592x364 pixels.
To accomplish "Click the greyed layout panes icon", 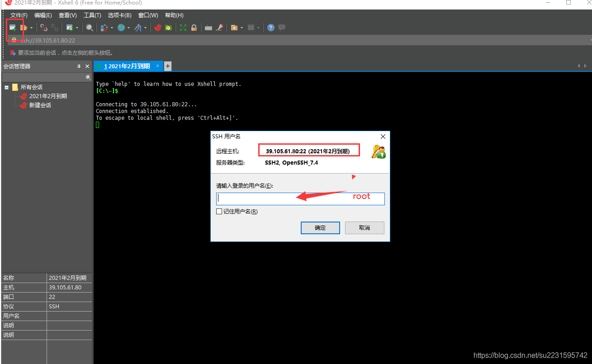I will (x=251, y=28).
